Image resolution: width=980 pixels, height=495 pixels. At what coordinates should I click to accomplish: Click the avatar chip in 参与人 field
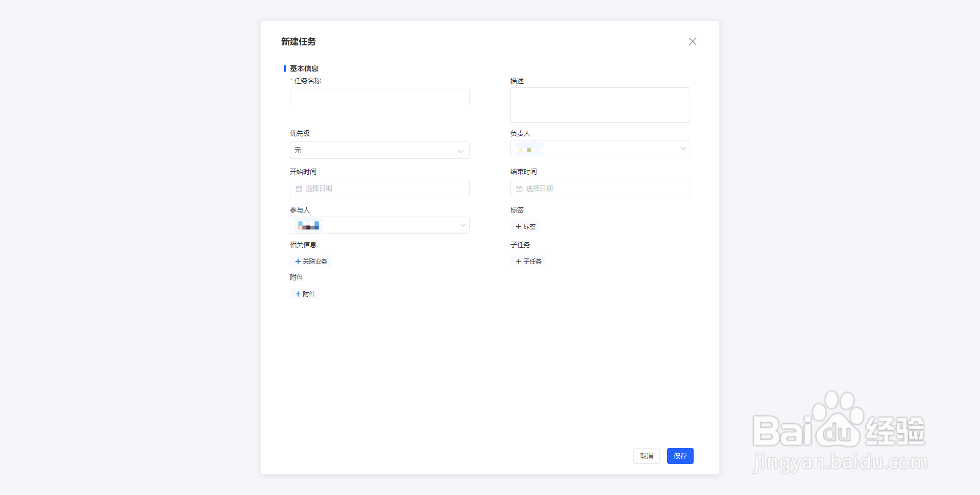tap(308, 225)
